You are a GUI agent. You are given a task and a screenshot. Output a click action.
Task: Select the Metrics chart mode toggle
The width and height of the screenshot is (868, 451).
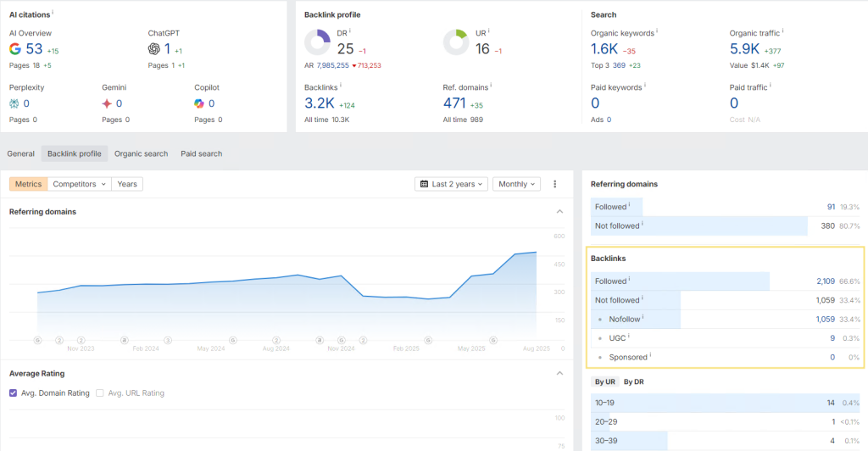(28, 184)
